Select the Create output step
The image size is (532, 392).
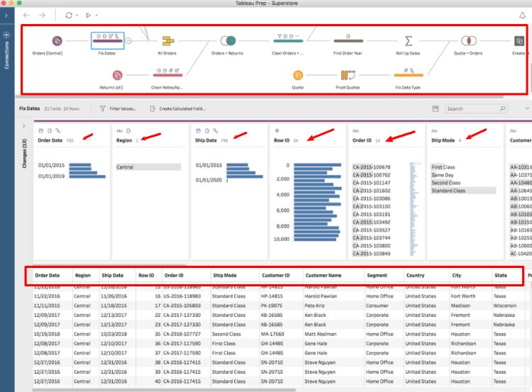[x=519, y=41]
